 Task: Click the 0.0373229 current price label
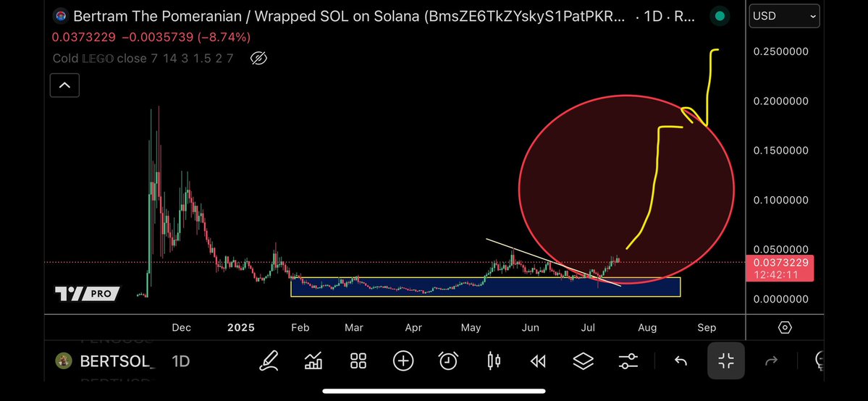780,269
